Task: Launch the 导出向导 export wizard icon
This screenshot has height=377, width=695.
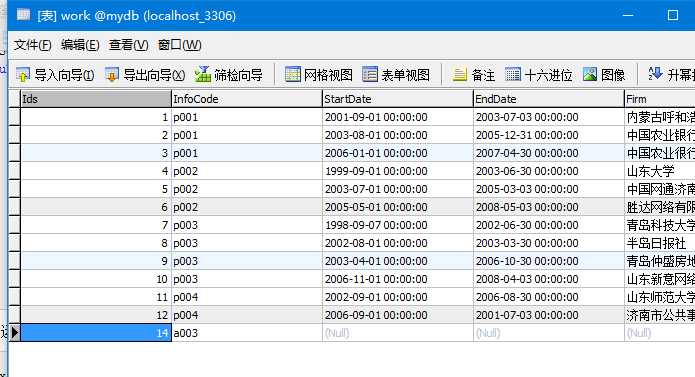Action: click(x=112, y=74)
